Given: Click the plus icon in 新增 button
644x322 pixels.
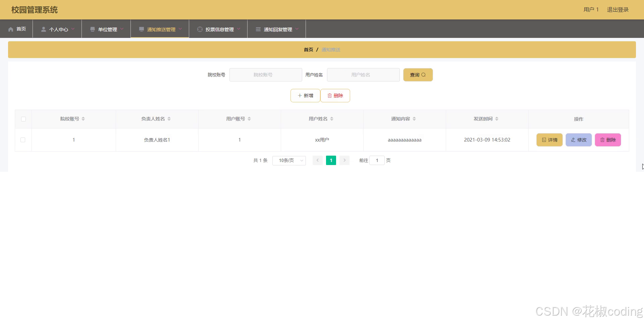Looking at the screenshot, I should (300, 96).
